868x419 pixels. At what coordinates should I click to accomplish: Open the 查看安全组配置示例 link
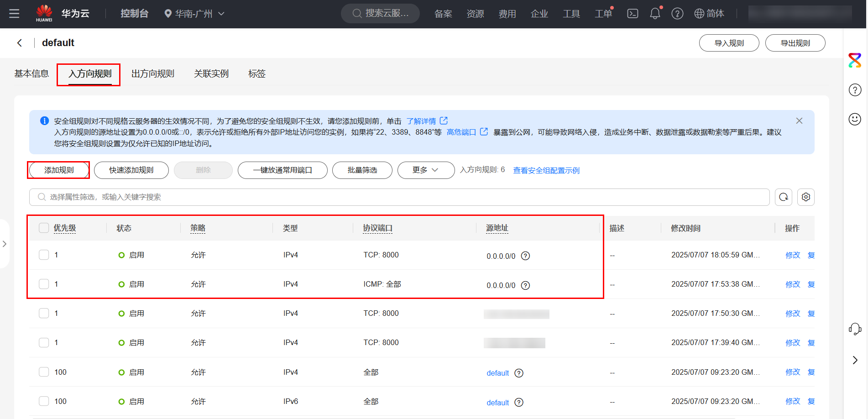click(546, 170)
